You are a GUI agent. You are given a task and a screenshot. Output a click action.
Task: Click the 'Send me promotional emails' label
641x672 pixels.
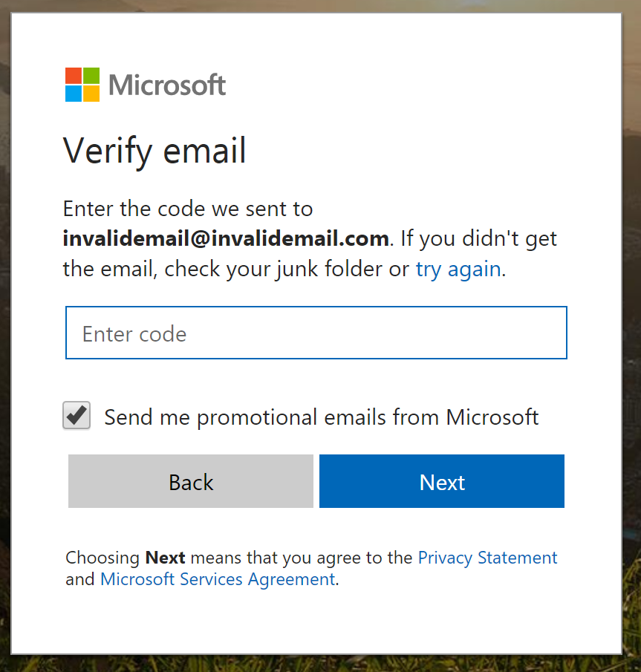click(x=321, y=417)
